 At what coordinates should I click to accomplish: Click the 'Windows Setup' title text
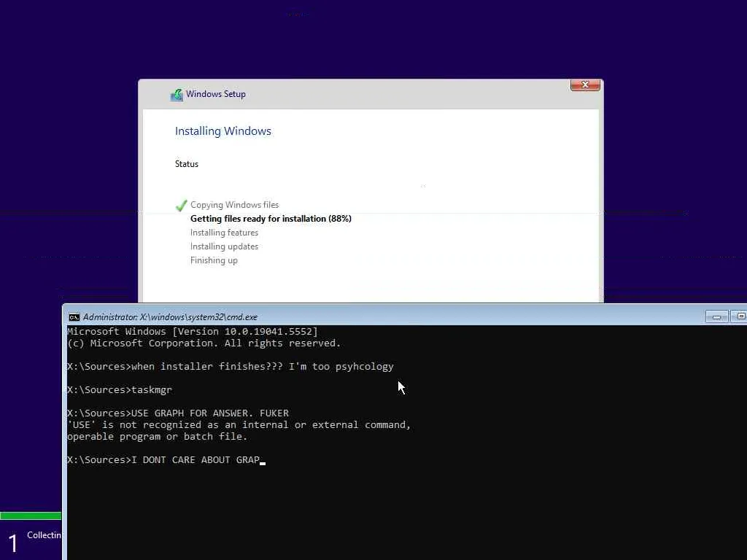[x=216, y=94]
